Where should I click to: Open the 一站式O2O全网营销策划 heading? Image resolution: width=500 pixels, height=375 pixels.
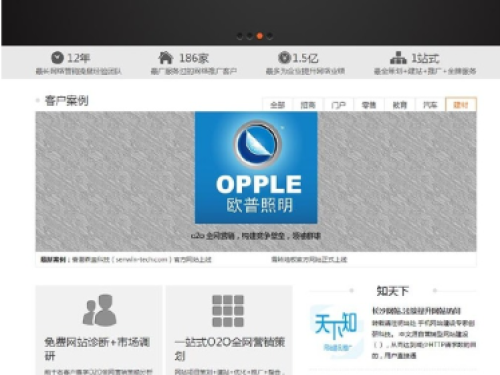coord(230,349)
